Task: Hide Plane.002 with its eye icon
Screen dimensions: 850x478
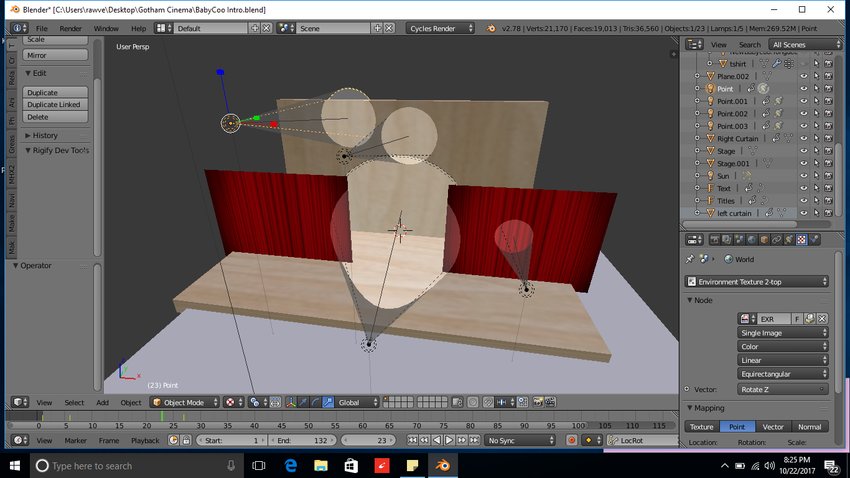Action: point(804,76)
